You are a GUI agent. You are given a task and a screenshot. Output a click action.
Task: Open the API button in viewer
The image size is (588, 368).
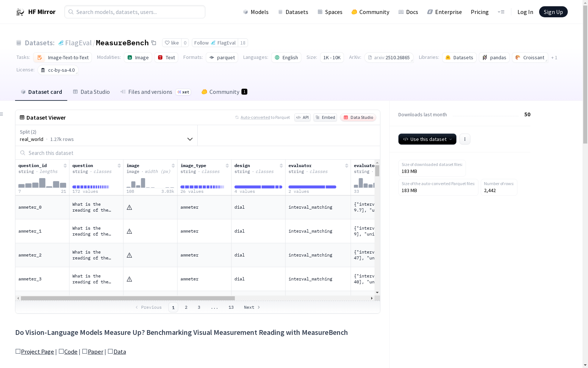(x=302, y=117)
